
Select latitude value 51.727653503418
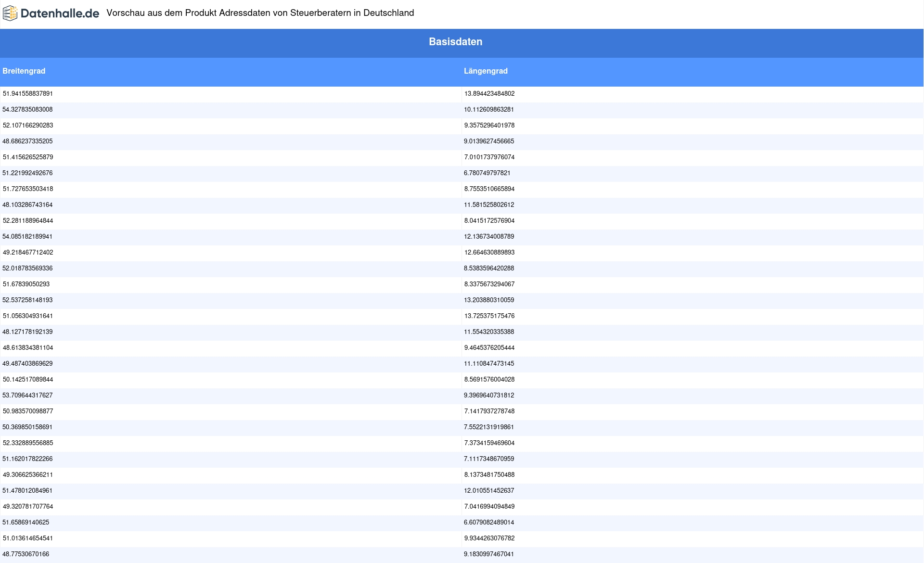28,189
